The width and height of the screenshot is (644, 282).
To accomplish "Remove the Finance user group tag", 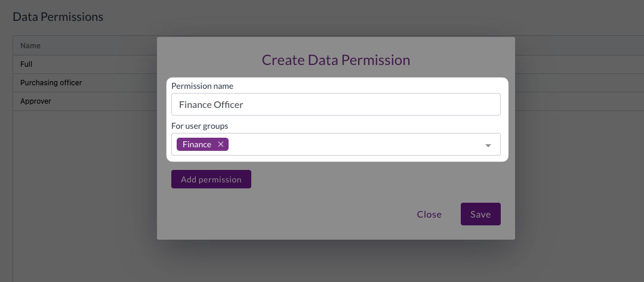I will 221,144.
